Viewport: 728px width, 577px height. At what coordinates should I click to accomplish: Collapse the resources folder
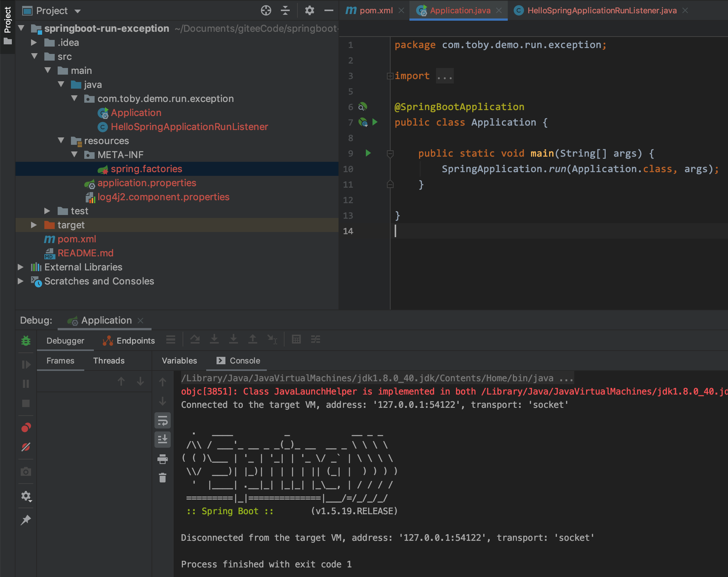(61, 140)
